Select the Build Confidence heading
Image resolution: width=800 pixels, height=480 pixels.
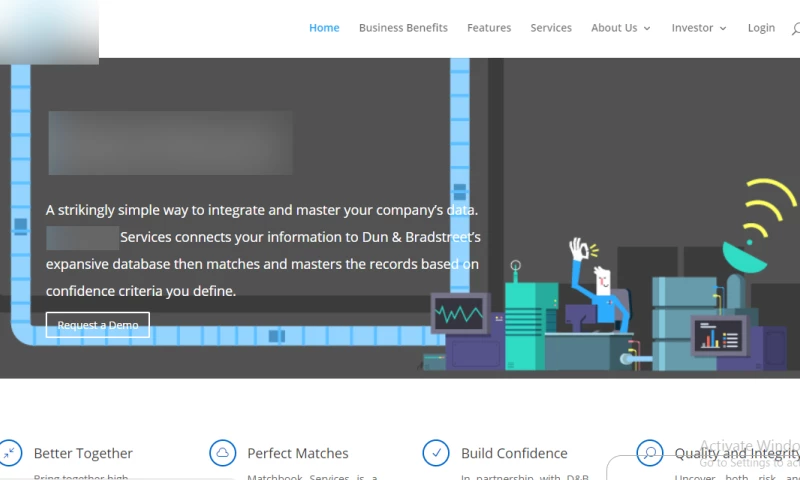pos(514,453)
